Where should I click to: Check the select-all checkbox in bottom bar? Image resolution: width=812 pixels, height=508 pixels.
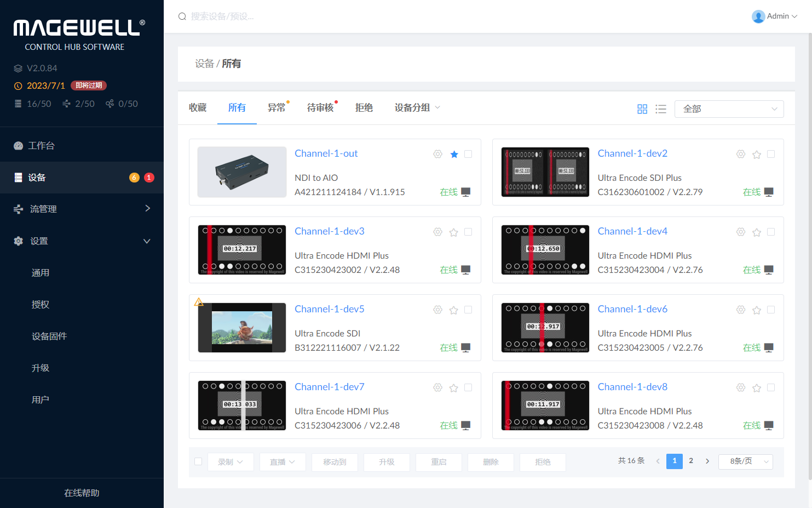[198, 461]
